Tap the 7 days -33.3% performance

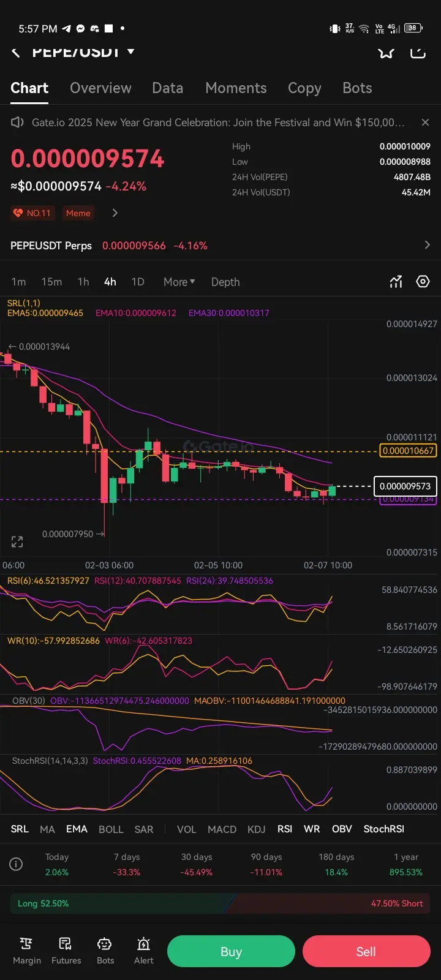pyautogui.click(x=127, y=864)
